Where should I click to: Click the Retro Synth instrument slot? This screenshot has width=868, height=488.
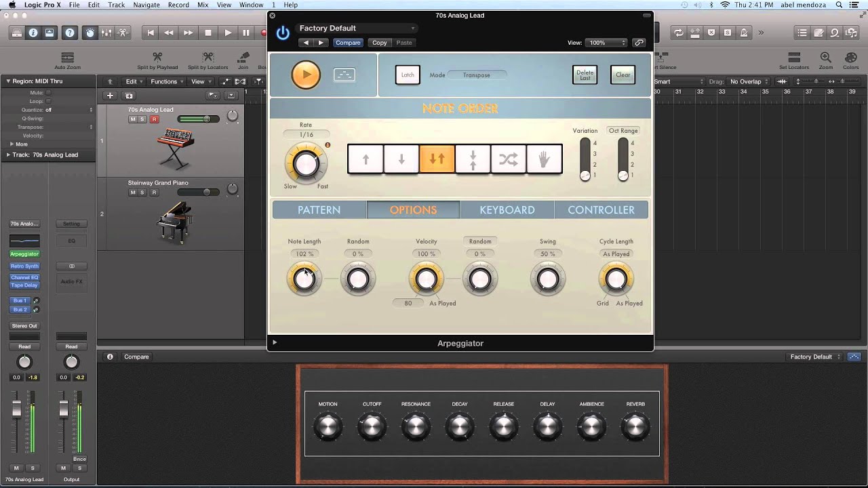(24, 266)
